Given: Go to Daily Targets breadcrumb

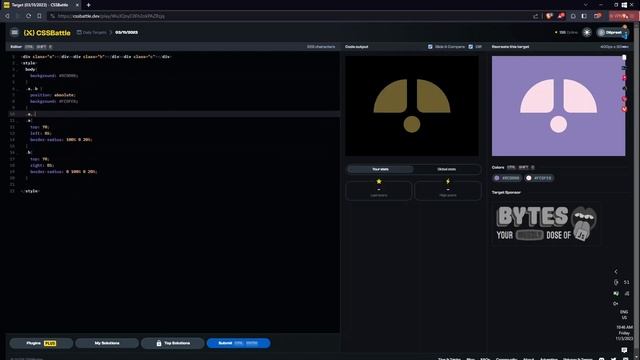Looking at the screenshot, I should click(91, 32).
